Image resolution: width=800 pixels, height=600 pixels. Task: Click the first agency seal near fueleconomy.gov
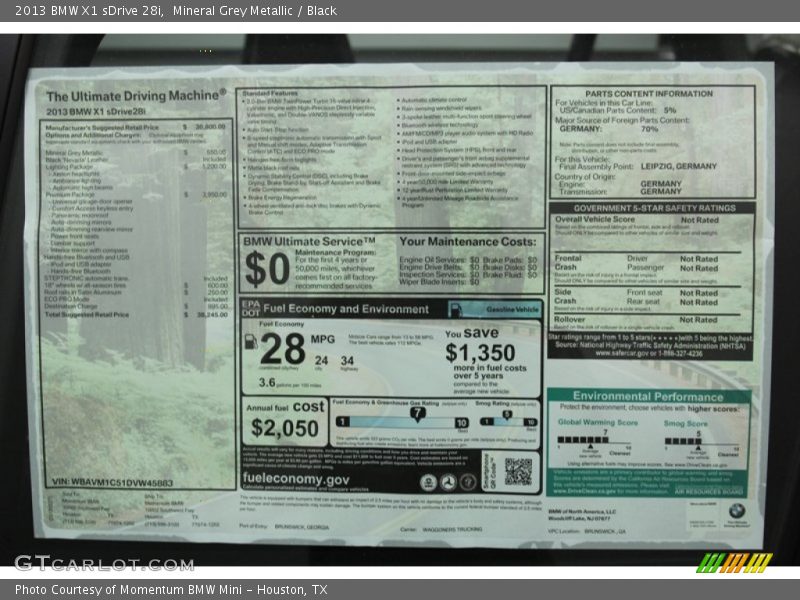click(x=428, y=481)
